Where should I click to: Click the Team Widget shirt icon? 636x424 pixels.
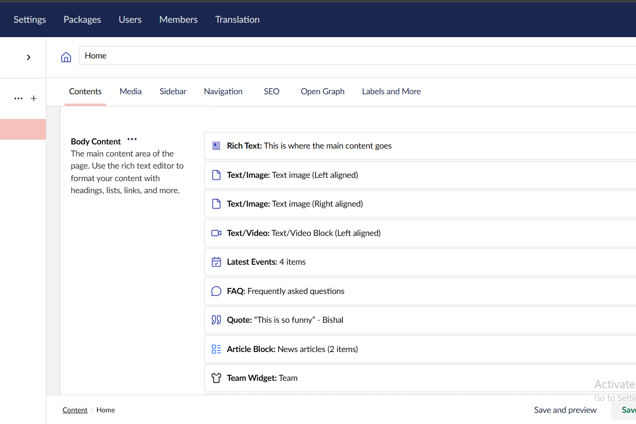point(216,378)
